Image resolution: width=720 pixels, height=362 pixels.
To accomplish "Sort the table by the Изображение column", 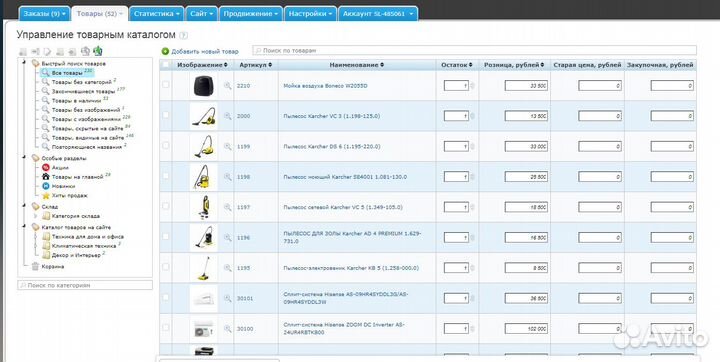I will click(x=202, y=65).
